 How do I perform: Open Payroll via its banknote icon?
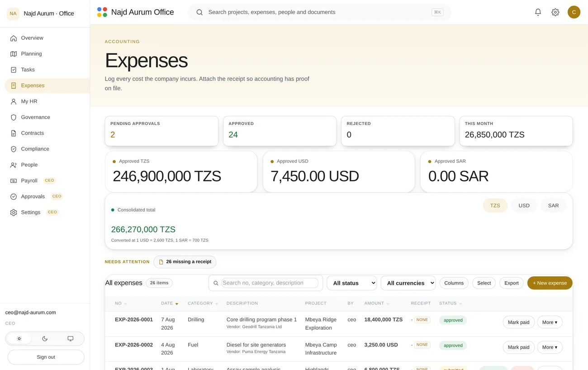[14, 181]
